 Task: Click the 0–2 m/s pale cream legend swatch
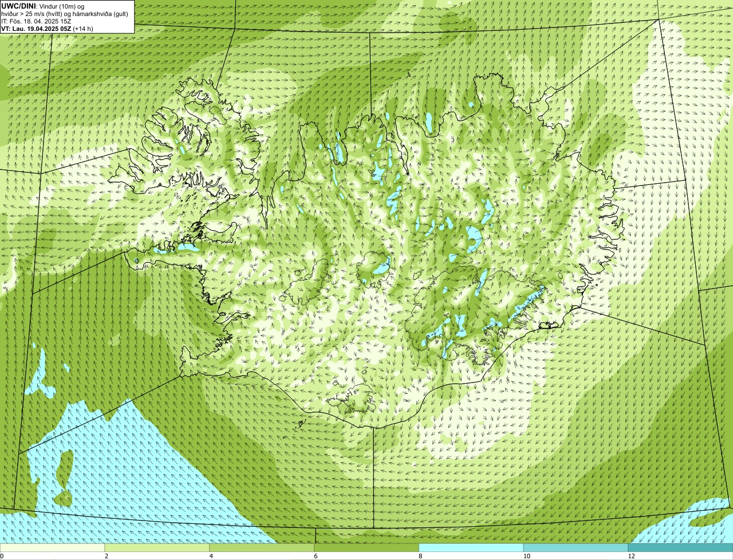click(53, 548)
